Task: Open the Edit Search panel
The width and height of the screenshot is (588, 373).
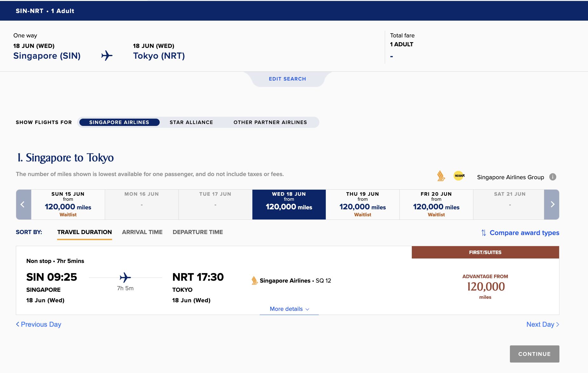Action: pyautogui.click(x=287, y=79)
